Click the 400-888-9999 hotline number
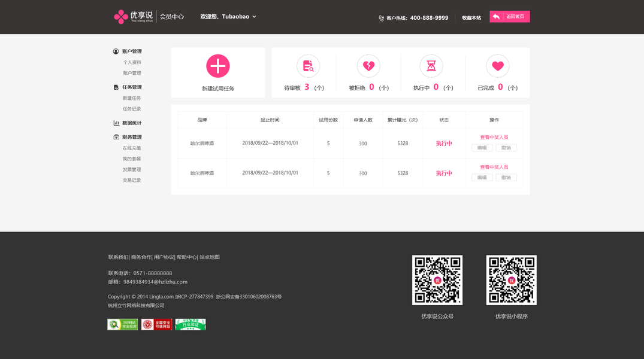Screen dimensions: 644x359 tap(429, 18)
